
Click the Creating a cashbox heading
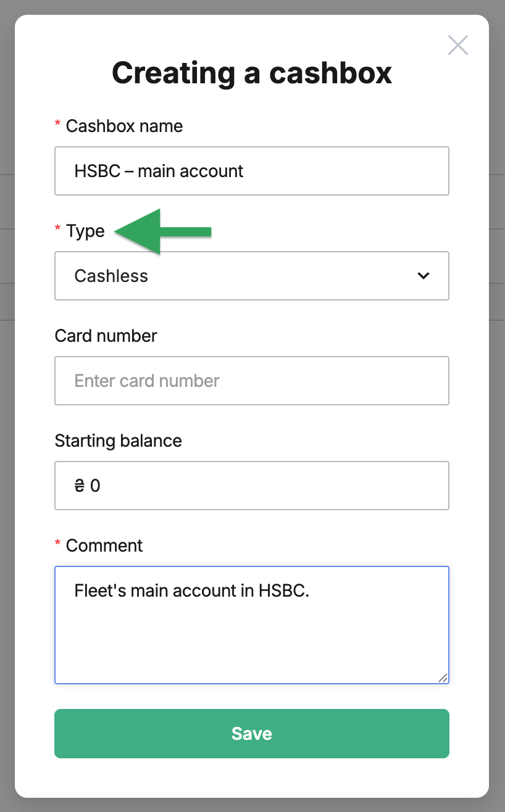tap(252, 73)
